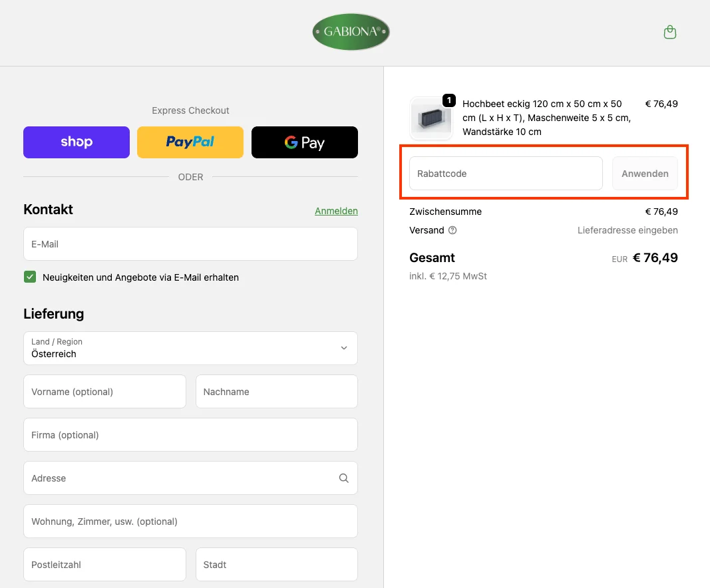Image resolution: width=710 pixels, height=588 pixels.
Task: Select Google Pay express checkout
Action: click(304, 142)
